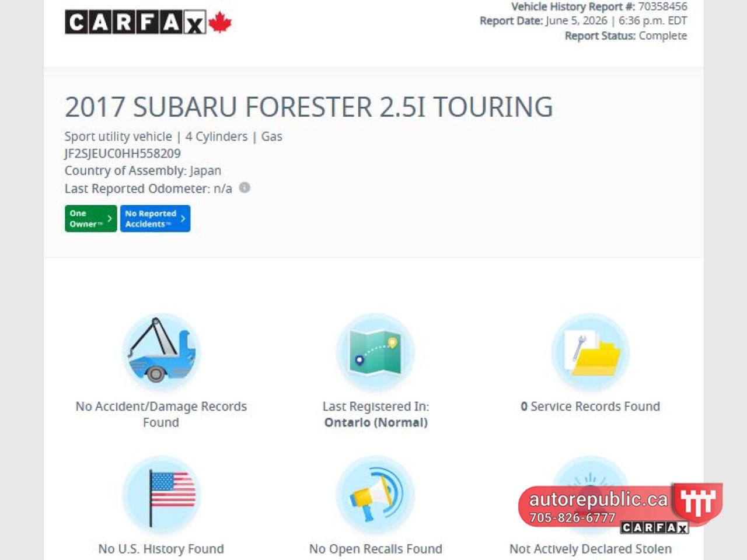Select 'No Accident/Damage Records Found' text
The height and width of the screenshot is (560, 747).
coord(161,414)
